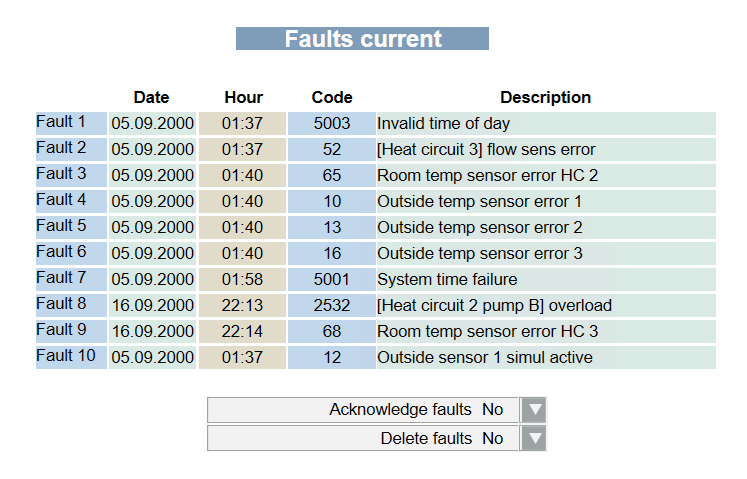The height and width of the screenshot is (479, 747).
Task: Click the Heat circuit 2 pump B overload description
Action: [x=494, y=306]
